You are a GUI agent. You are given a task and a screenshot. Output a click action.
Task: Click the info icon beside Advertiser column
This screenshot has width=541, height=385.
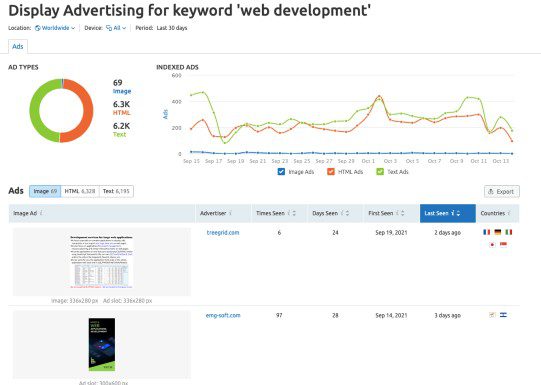pyautogui.click(x=230, y=213)
